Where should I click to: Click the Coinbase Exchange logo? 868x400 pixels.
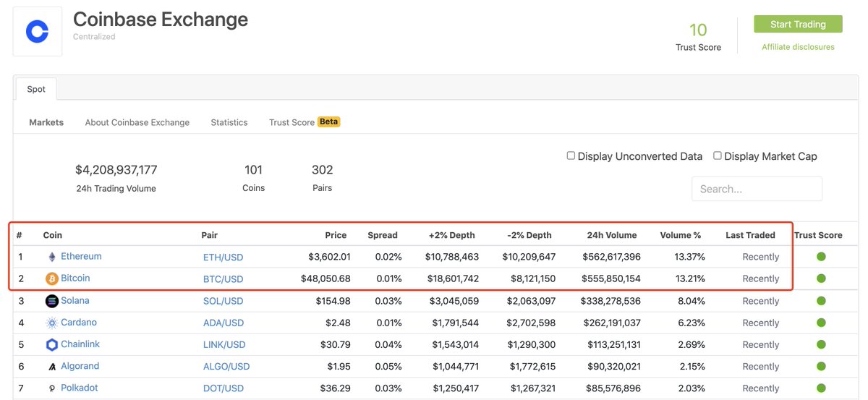click(37, 31)
